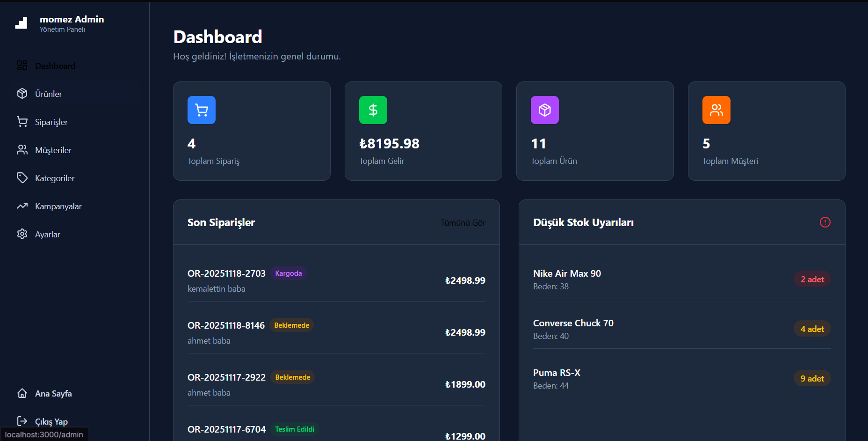Screen dimensions: 868x441
Task: Click the 4 adet badge for Converse
Action: tap(812, 329)
